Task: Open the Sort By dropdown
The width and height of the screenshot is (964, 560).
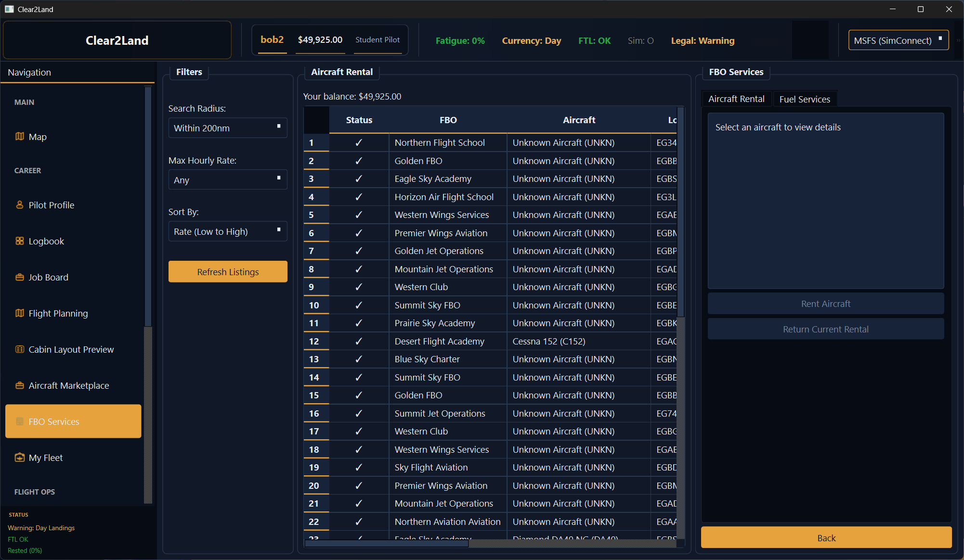Action: click(227, 231)
